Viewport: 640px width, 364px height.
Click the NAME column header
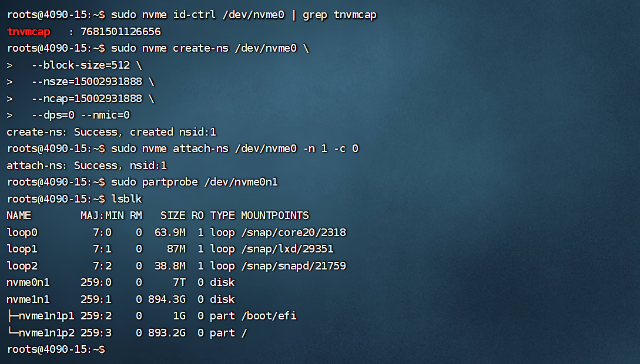pos(19,215)
